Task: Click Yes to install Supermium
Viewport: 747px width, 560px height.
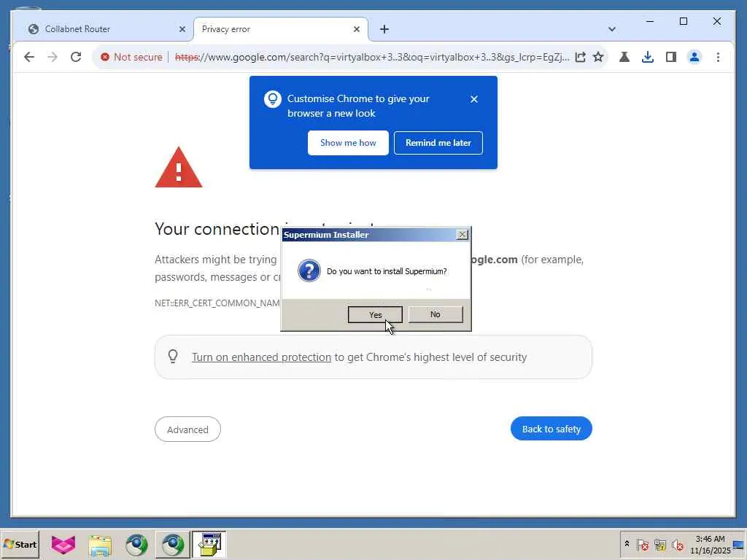Action: [375, 315]
